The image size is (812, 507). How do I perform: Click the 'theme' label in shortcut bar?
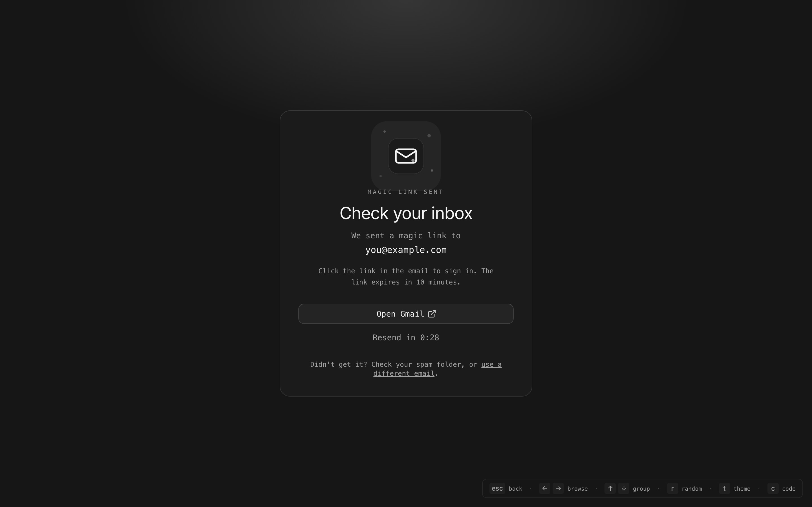tap(742, 489)
